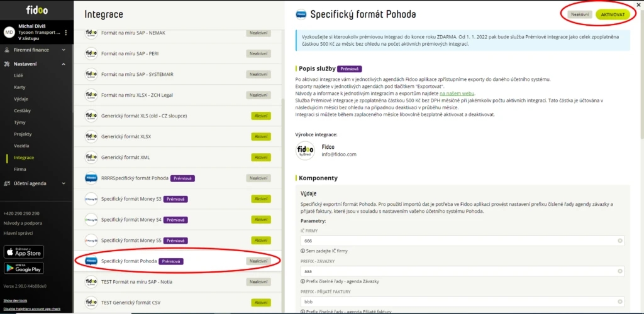This screenshot has width=644, height=314.
Task: Click the Nastavení sidebar icon
Action: point(6,64)
